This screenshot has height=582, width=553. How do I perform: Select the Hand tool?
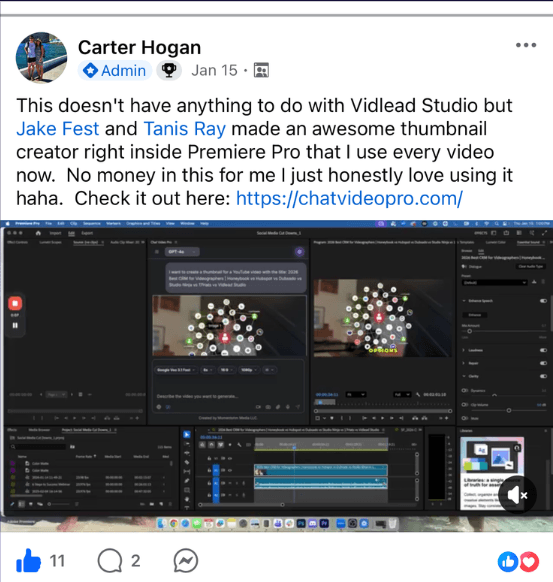tap(187, 499)
